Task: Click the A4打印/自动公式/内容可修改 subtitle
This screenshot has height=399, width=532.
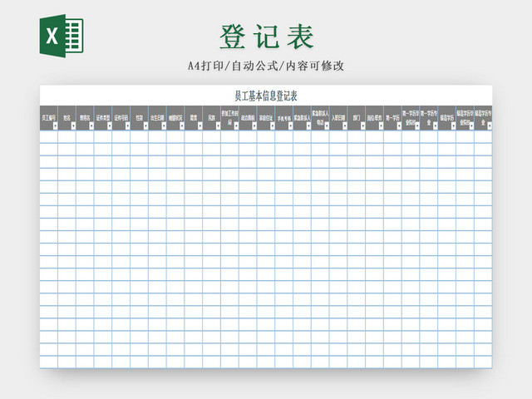Action: pyautogui.click(x=266, y=66)
